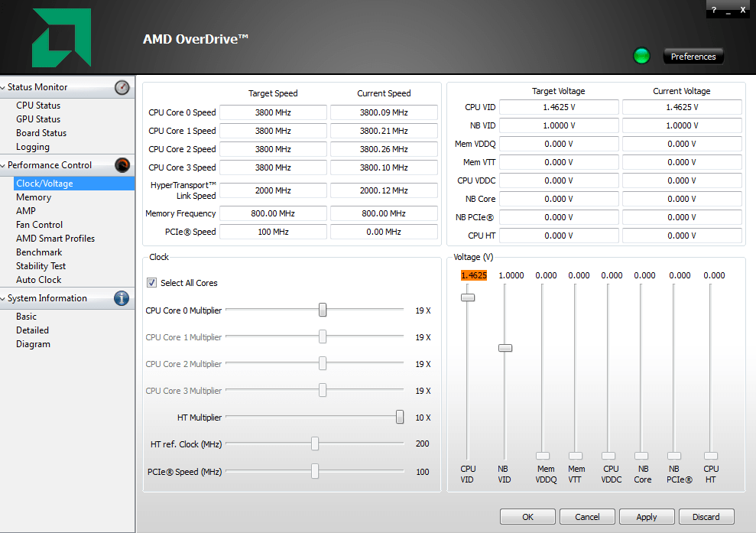Click the CPU VDDC voltage slider handle

point(608,456)
